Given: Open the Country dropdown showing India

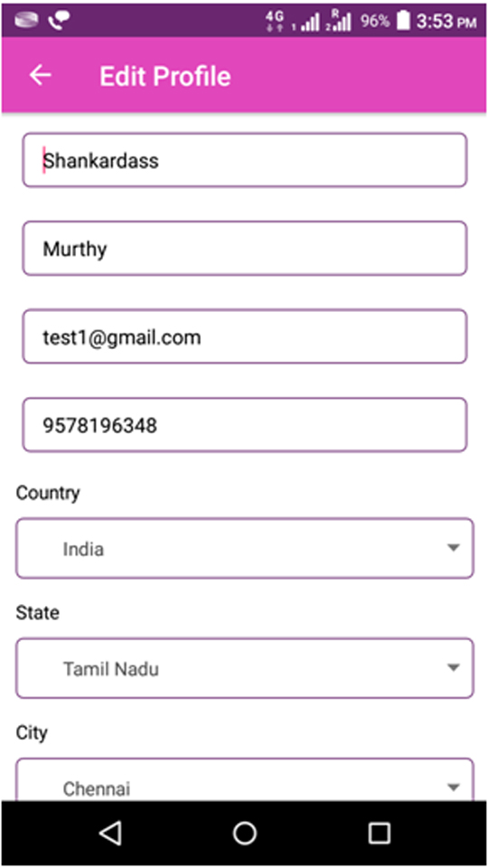Looking at the screenshot, I should [245, 548].
